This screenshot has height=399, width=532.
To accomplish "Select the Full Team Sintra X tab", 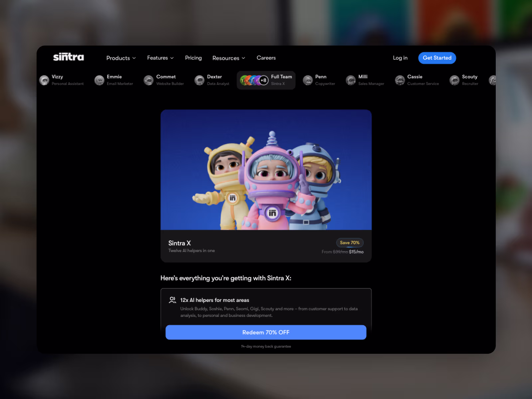I will click(x=266, y=80).
